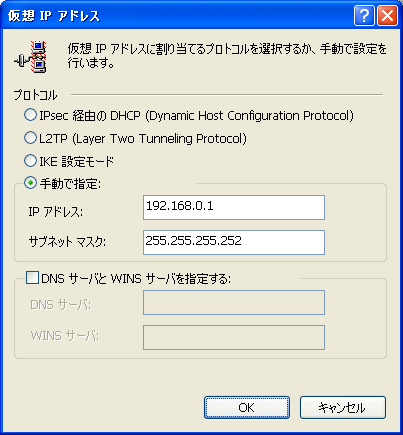Click the 手動で指定 label text

click(x=70, y=184)
